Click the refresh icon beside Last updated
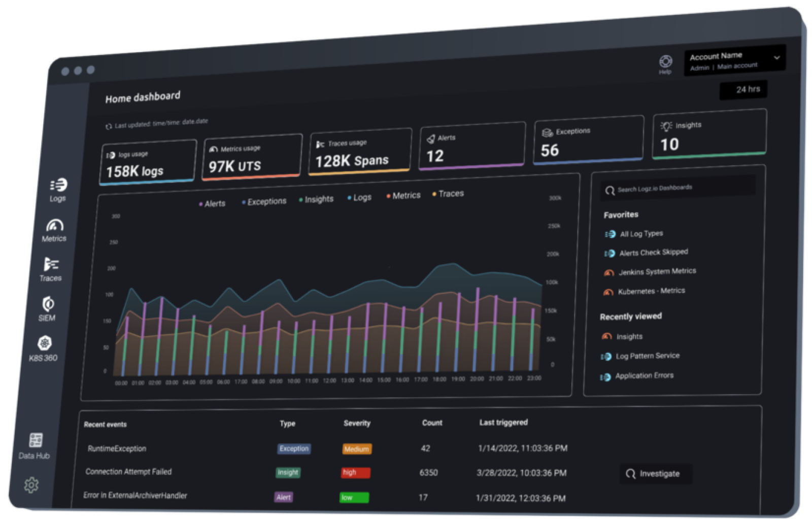812x519 pixels. pyautogui.click(x=108, y=126)
